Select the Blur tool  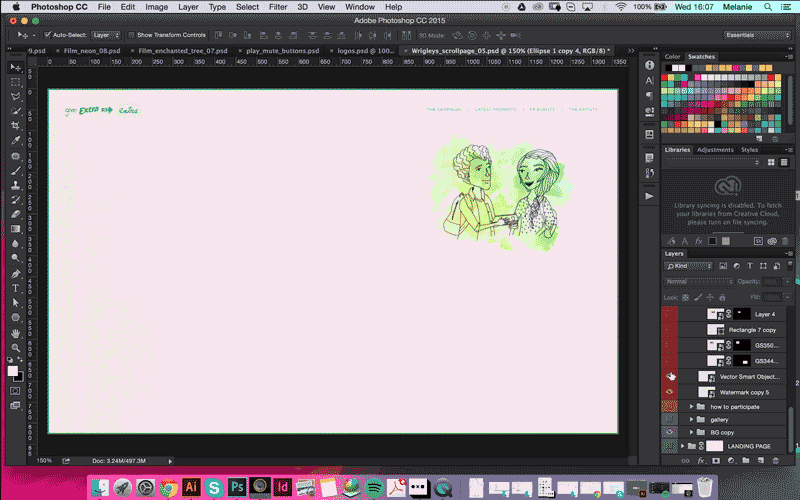(16, 244)
